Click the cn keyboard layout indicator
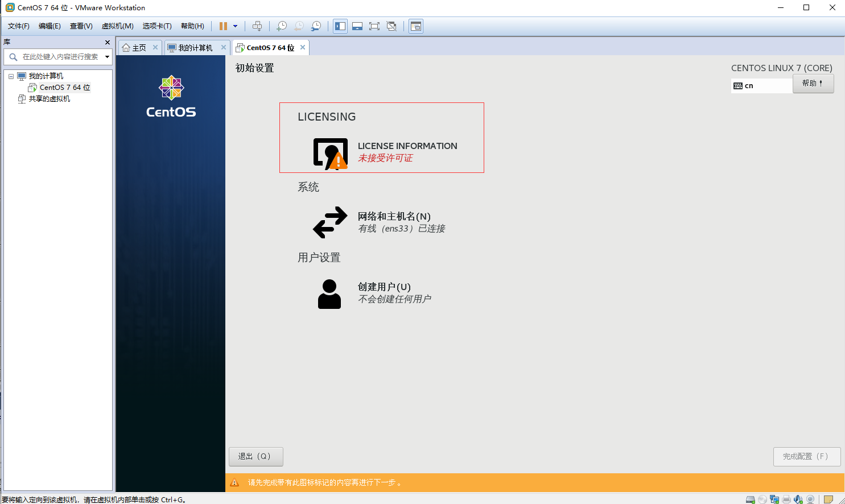845x504 pixels. (x=761, y=86)
